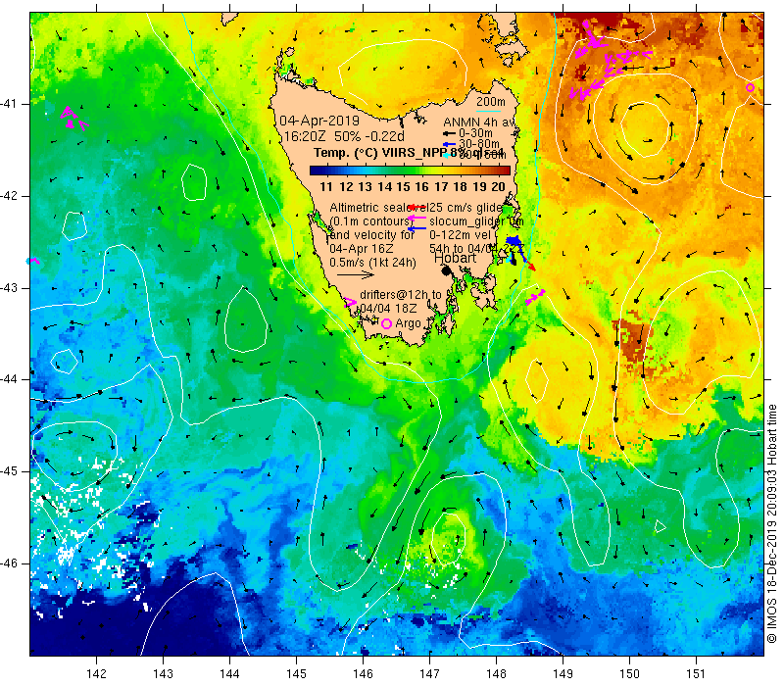Click the '12' color bar label
Viewport: 784px width, 686px height.
point(346,187)
